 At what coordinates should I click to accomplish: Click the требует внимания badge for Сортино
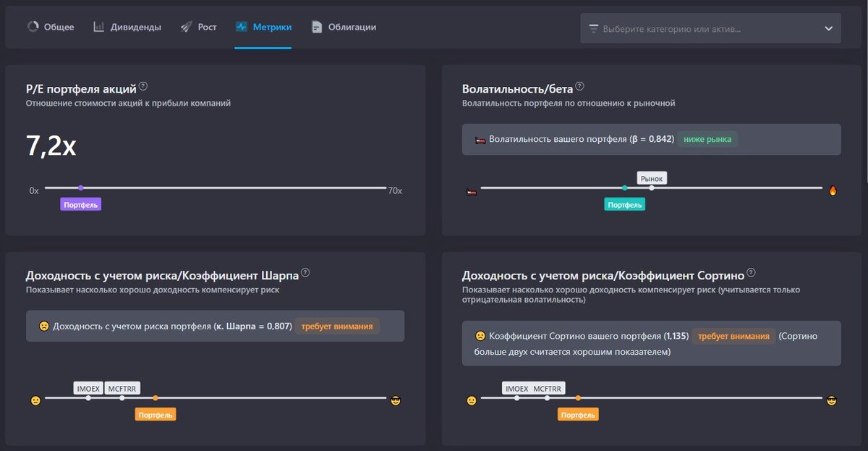point(733,337)
